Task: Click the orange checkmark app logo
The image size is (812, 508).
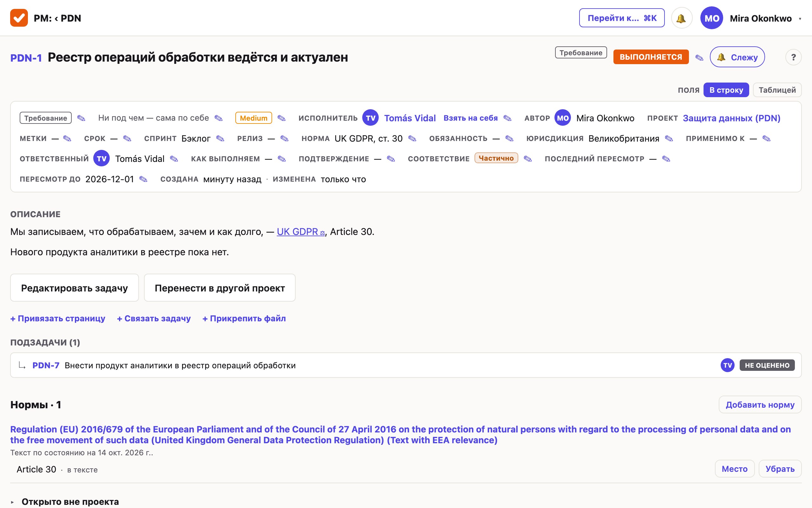Action: tap(19, 18)
